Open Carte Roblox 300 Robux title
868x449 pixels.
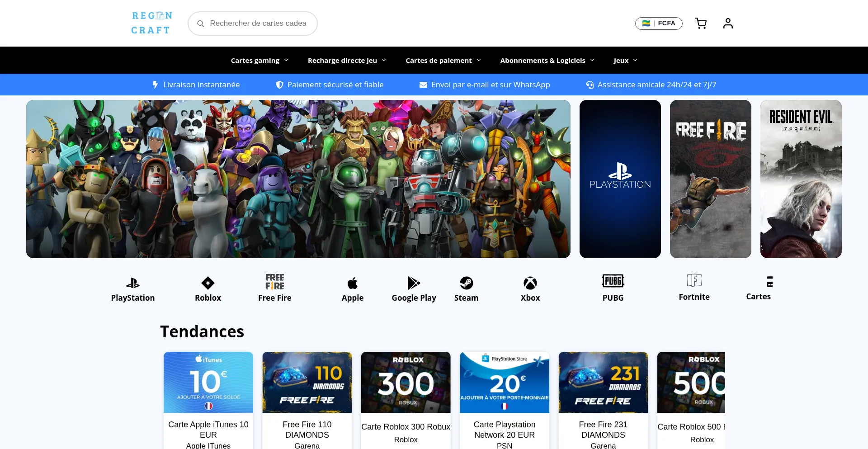pyautogui.click(x=406, y=427)
